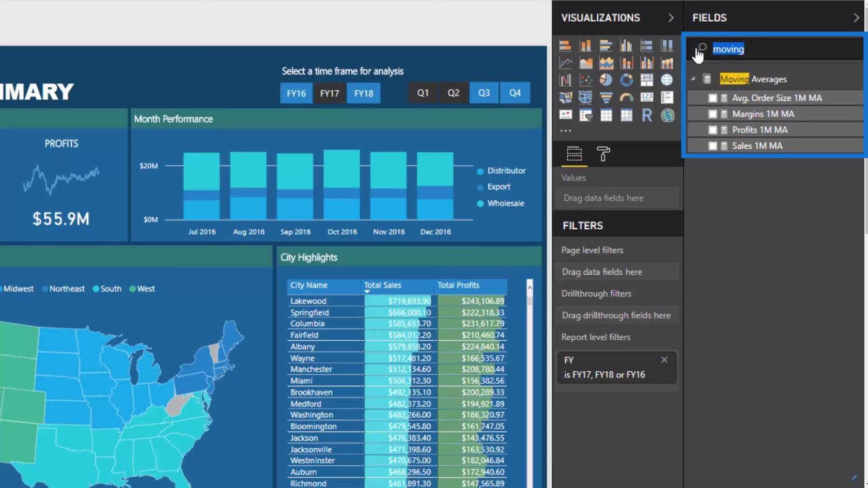868x488 pixels.
Task: Check the Profits 1M MA field
Action: 713,130
